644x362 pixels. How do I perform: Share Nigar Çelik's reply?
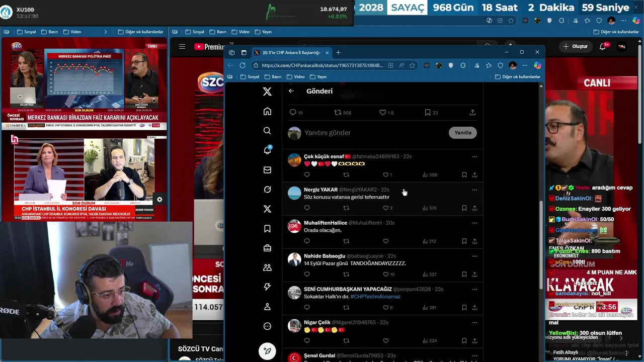tap(474, 341)
